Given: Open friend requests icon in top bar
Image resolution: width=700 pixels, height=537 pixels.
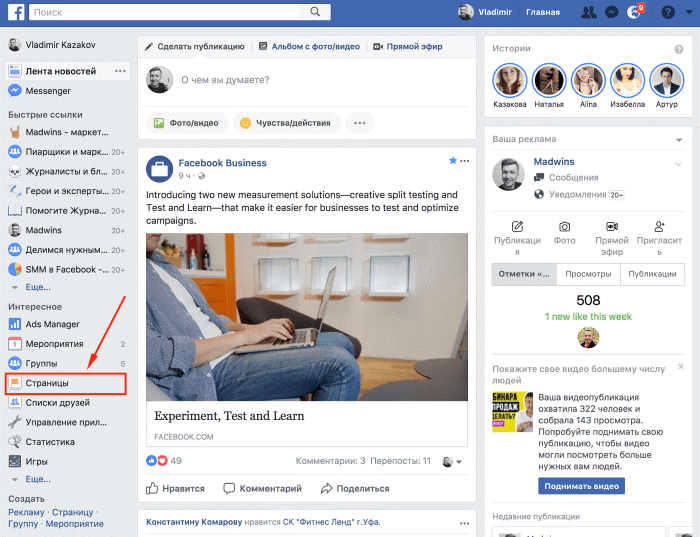Looking at the screenshot, I should [x=589, y=12].
